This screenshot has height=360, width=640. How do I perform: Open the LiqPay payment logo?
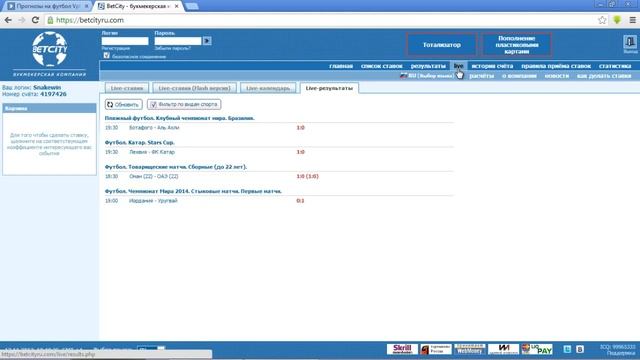click(x=537, y=349)
